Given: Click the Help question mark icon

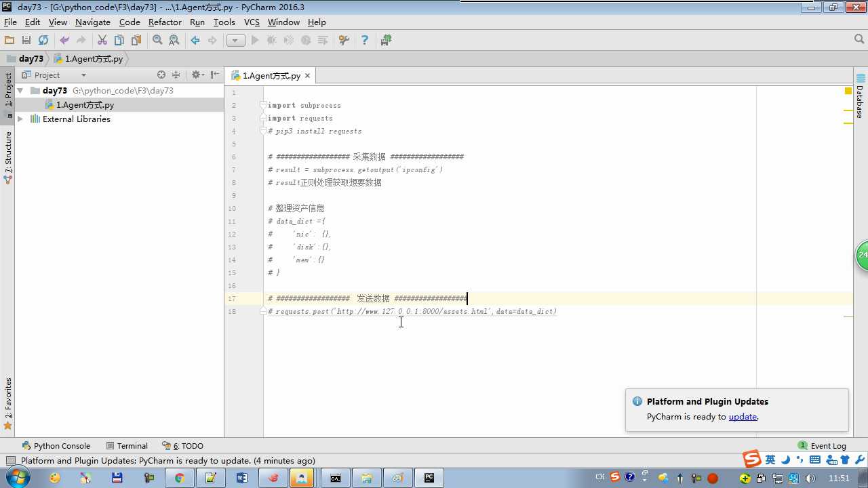Looking at the screenshot, I should click(365, 41).
